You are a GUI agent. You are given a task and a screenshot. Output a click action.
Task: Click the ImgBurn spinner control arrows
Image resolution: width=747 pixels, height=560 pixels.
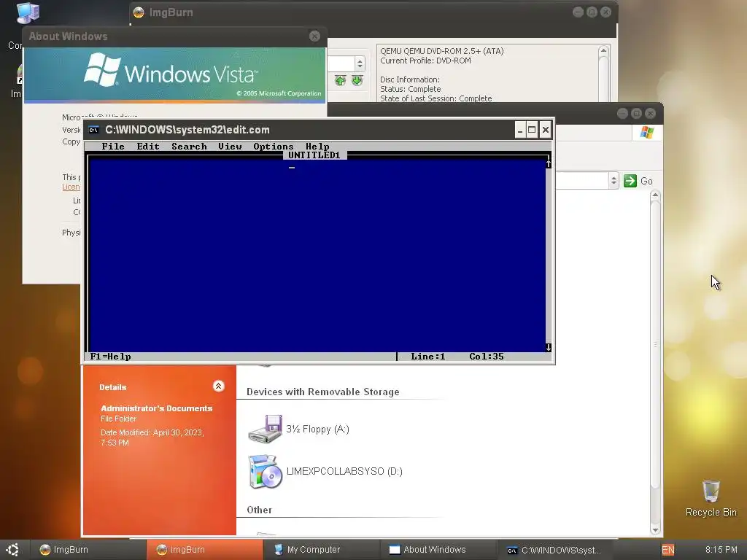point(360,63)
